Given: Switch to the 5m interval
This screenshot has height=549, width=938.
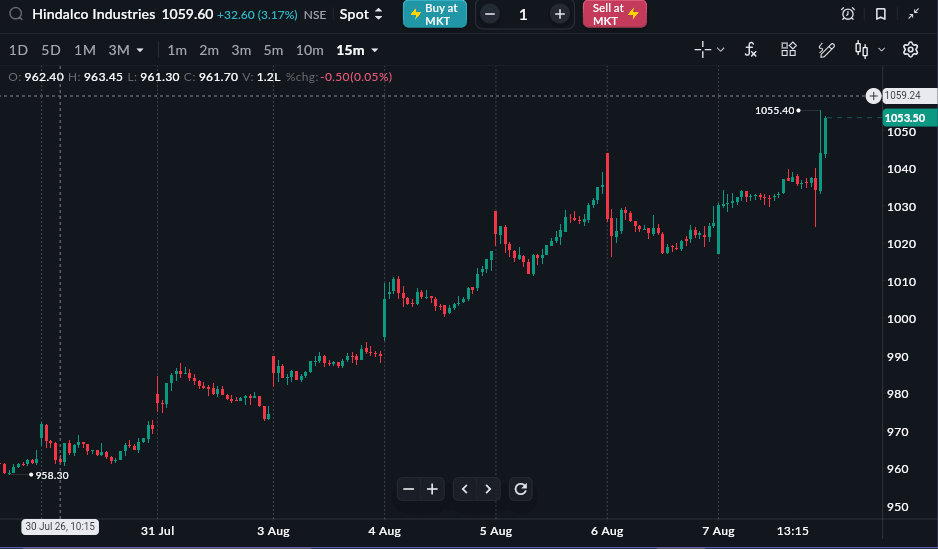Looking at the screenshot, I should click(x=273, y=50).
